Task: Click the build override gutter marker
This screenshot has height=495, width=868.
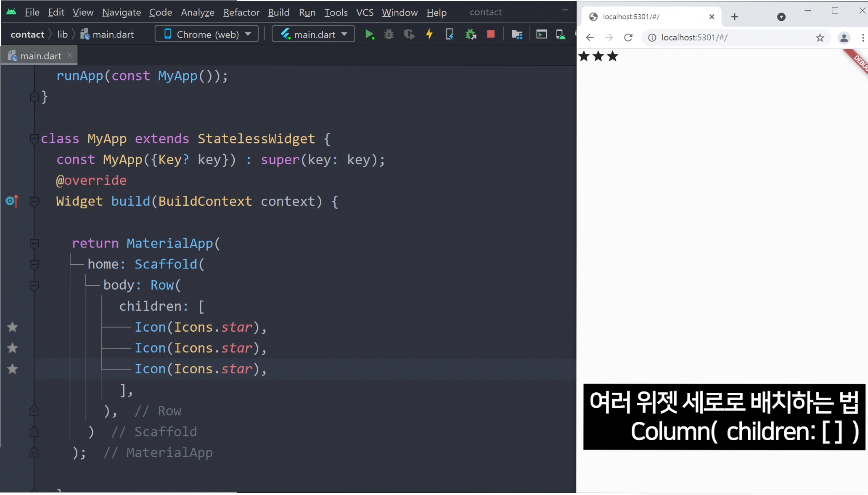Action: [12, 201]
